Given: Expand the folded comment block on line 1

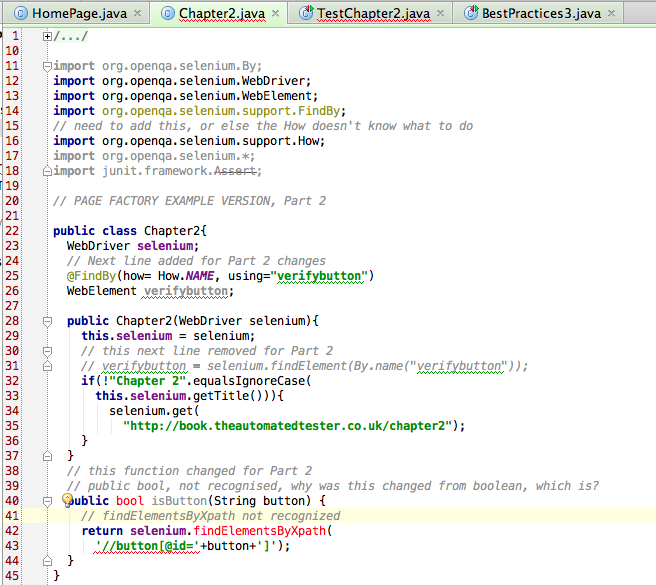Looking at the screenshot, I should 47,36.
